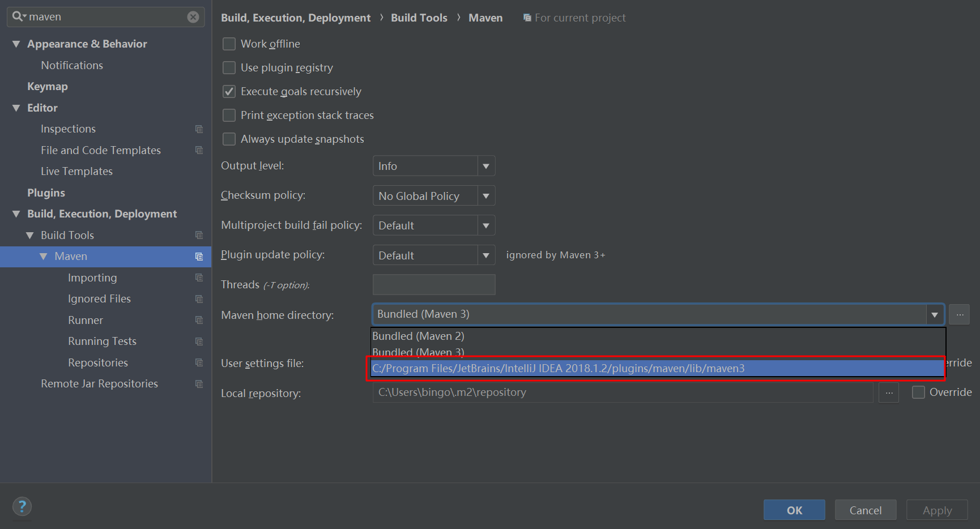Click project-level icon next to Running Tests
Image resolution: width=980 pixels, height=529 pixels.
coord(199,342)
